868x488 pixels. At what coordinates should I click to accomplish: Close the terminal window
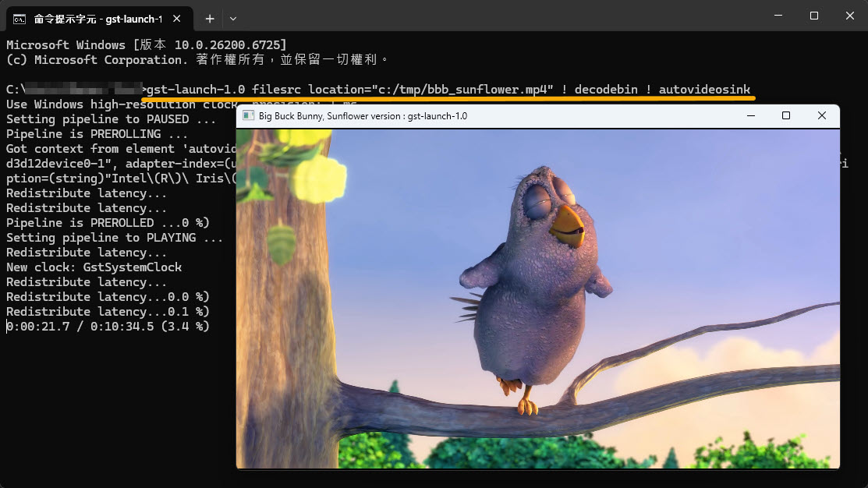tap(849, 16)
